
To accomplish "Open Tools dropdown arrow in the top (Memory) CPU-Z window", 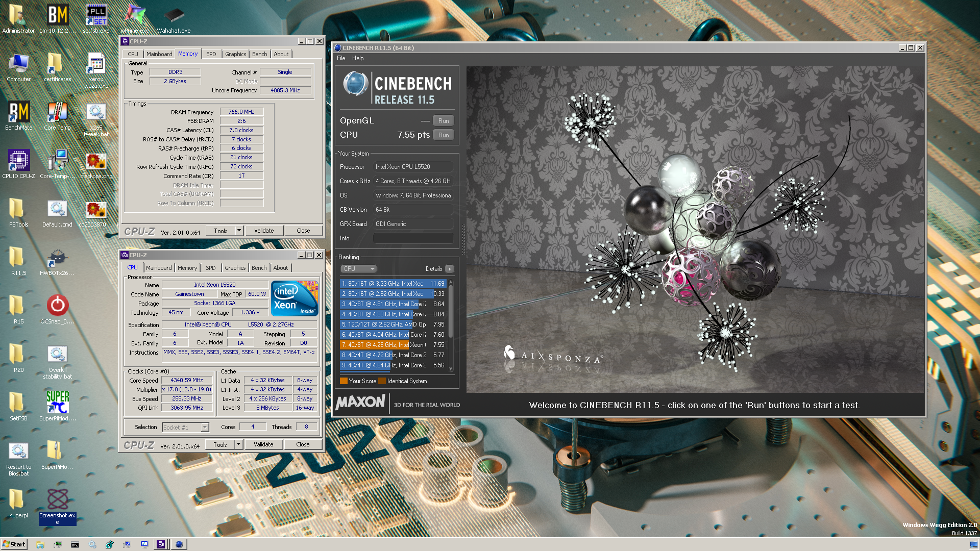I will coord(239,231).
